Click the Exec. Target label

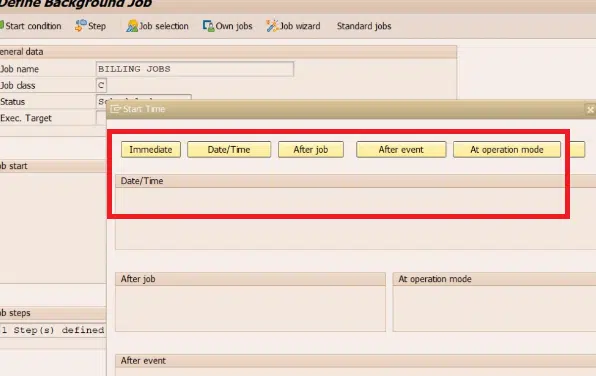tap(26, 118)
